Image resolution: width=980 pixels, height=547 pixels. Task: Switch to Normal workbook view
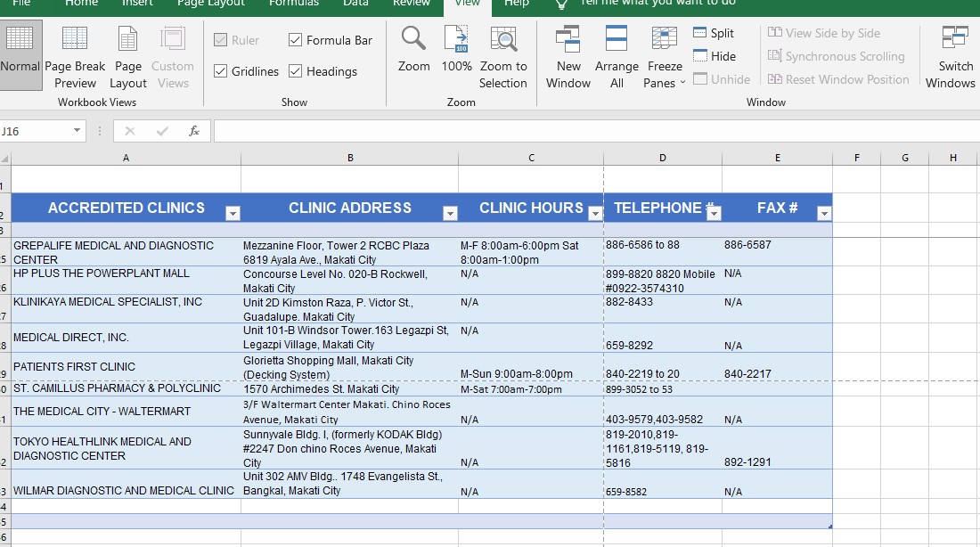click(x=20, y=55)
